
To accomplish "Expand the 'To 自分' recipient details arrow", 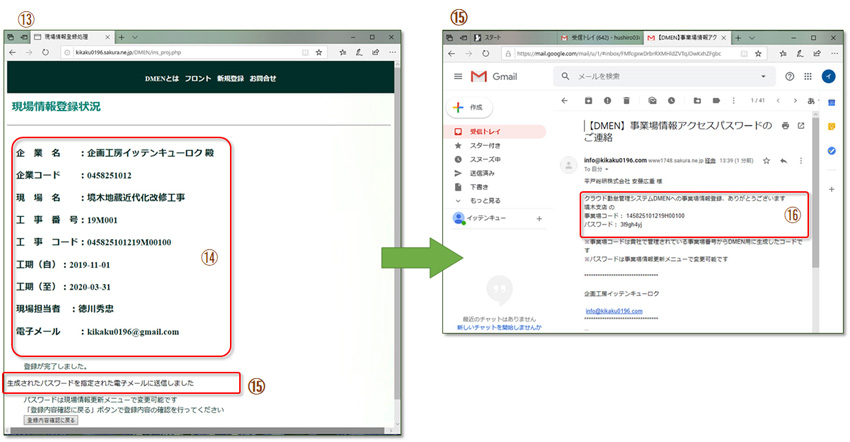I will (606, 169).
